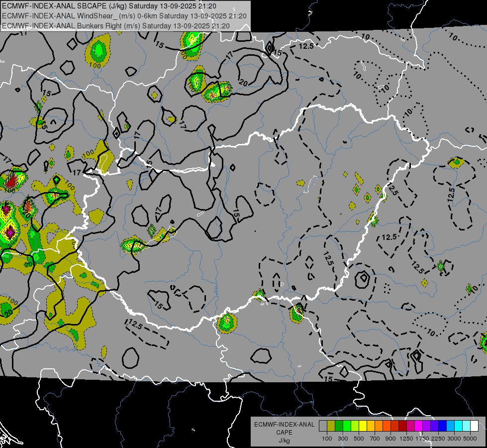Screen dimensions: 487x448
Task: Select the bright magenta legend swatch
Action: pyautogui.click(x=418, y=426)
